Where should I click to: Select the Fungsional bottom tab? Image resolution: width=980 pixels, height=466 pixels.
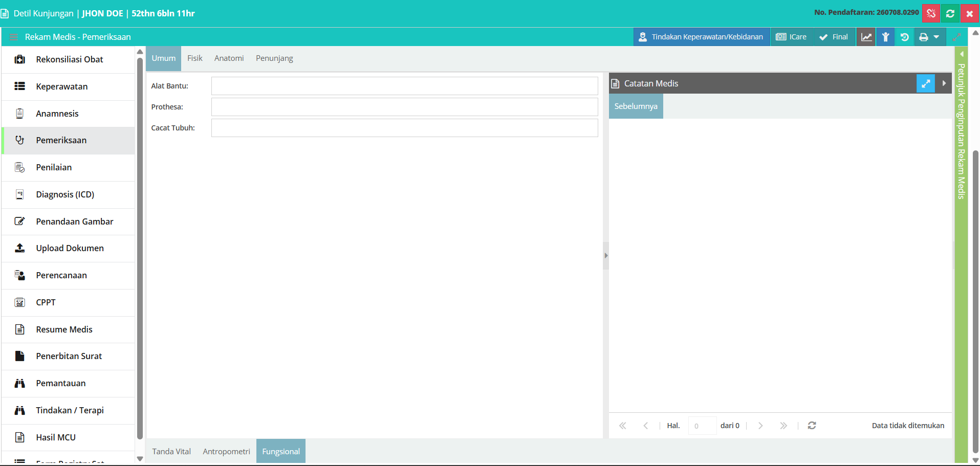point(281,451)
